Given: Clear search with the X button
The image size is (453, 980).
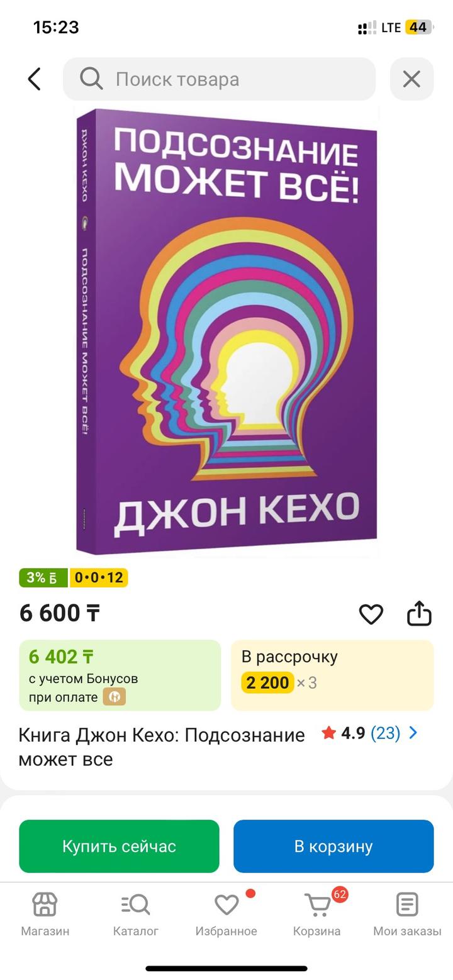Looking at the screenshot, I should click(411, 79).
